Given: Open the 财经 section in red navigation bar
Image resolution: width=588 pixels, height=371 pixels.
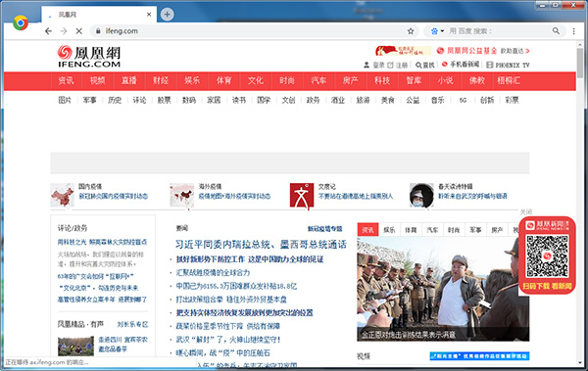Looking at the screenshot, I should tap(161, 80).
